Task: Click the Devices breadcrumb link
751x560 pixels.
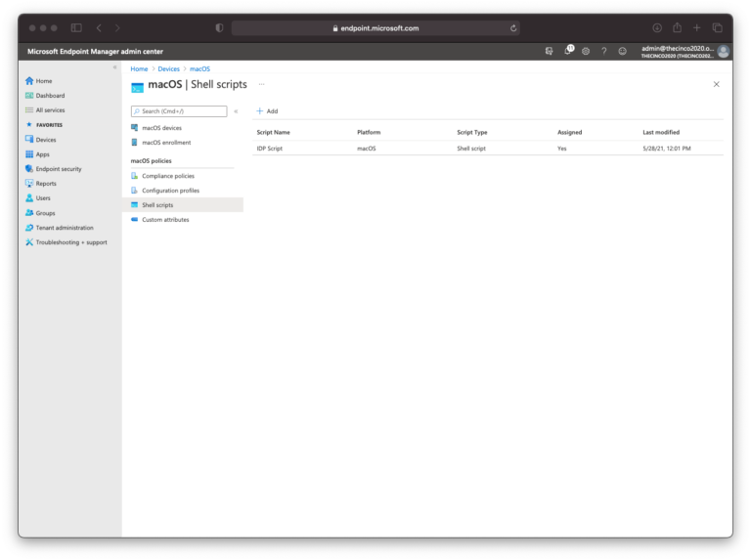Action: click(x=168, y=68)
